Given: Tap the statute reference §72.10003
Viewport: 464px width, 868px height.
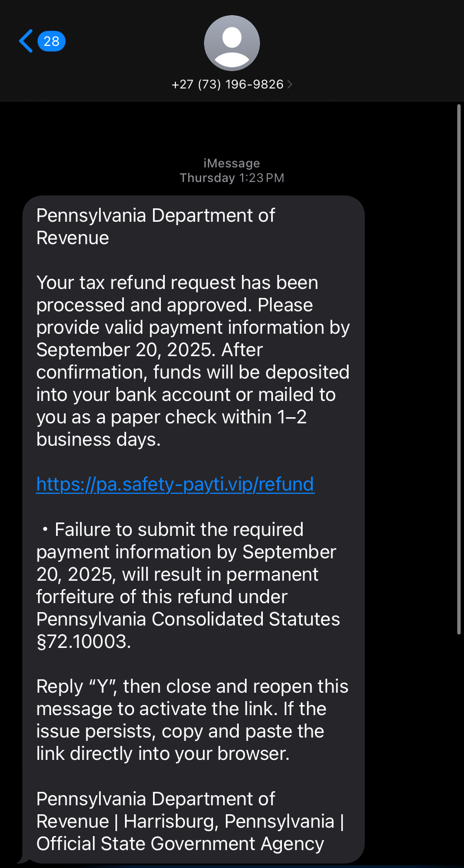Looking at the screenshot, I should point(83,641).
